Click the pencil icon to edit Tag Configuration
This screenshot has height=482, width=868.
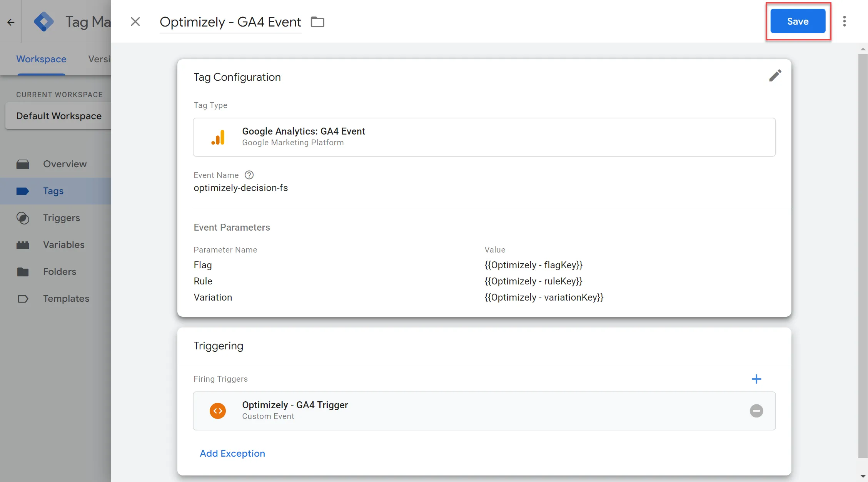[775, 75]
